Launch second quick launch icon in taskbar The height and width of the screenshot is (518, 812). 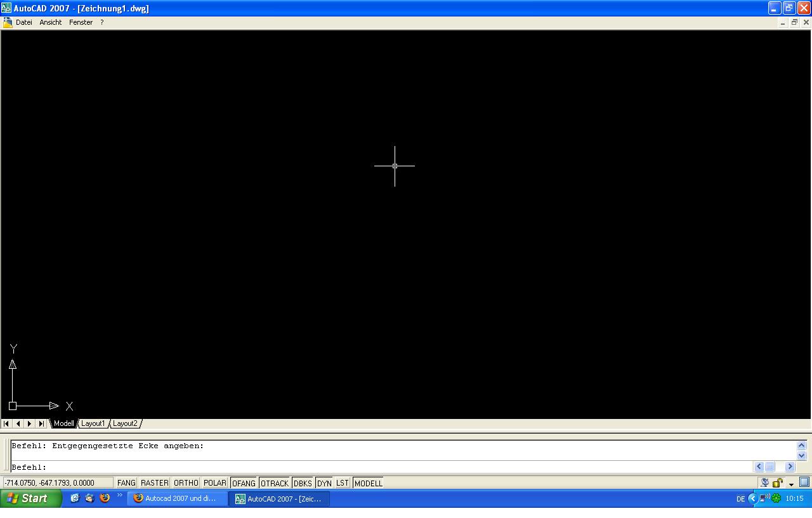pyautogui.click(x=89, y=498)
